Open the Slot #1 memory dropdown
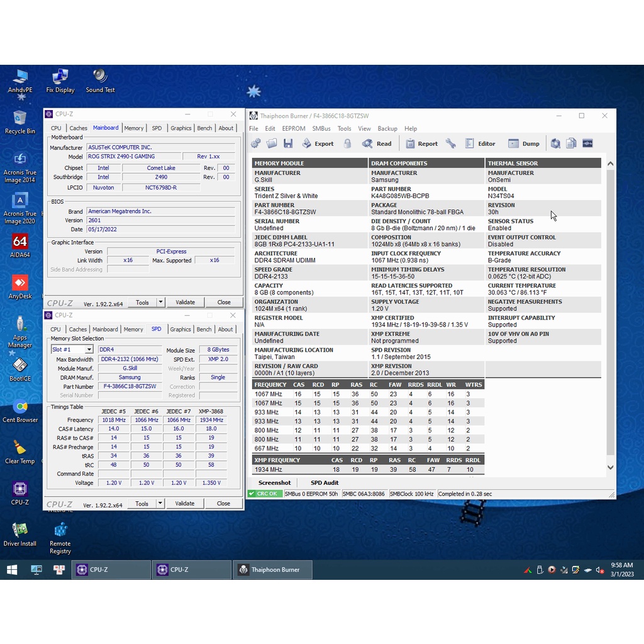644x644 pixels. pyautogui.click(x=71, y=349)
